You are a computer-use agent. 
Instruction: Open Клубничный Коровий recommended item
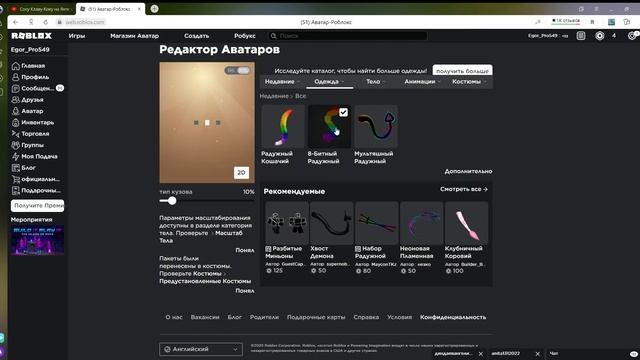(x=466, y=238)
